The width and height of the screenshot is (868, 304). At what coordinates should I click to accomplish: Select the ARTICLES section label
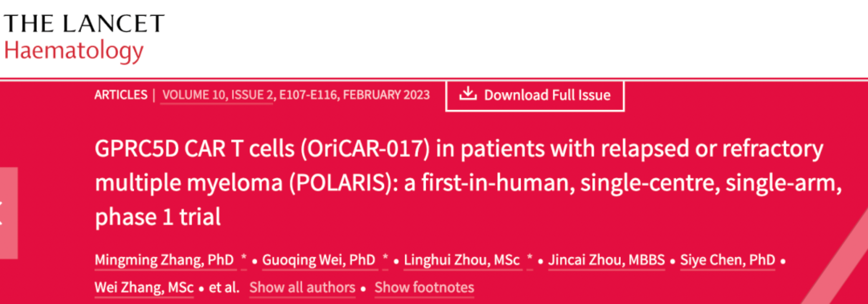coord(121,95)
